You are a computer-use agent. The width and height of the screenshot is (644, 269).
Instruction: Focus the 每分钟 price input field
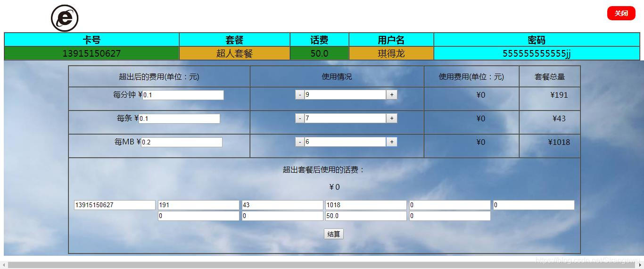click(183, 95)
